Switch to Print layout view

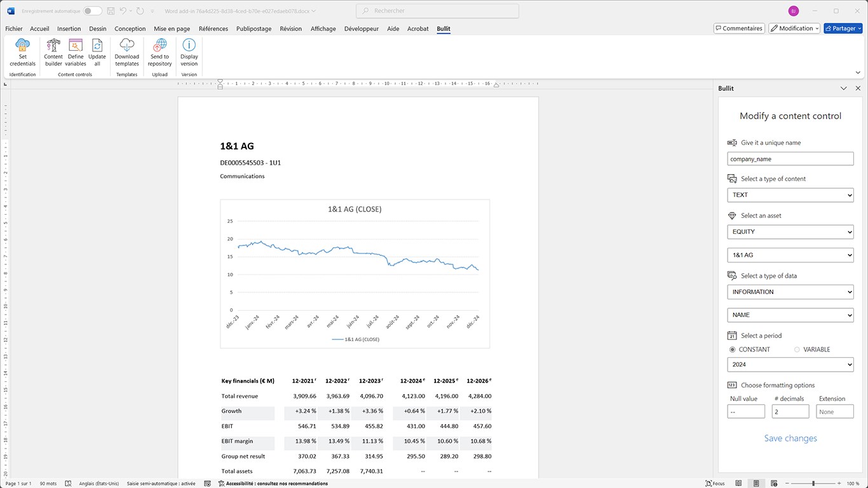click(x=756, y=484)
